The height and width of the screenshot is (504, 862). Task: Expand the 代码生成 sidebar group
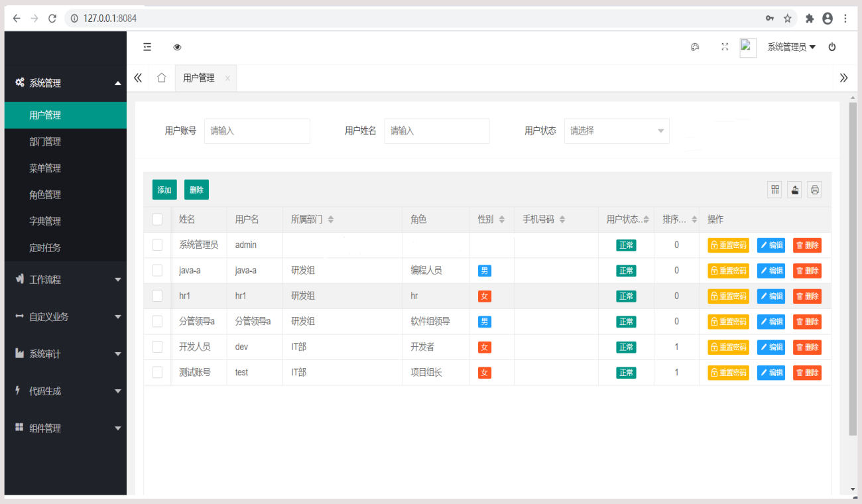tap(65, 391)
